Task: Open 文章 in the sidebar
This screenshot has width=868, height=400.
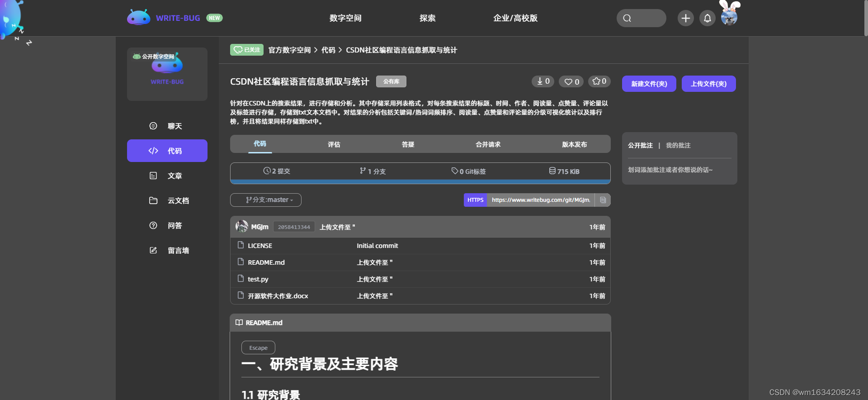Action: click(167, 176)
